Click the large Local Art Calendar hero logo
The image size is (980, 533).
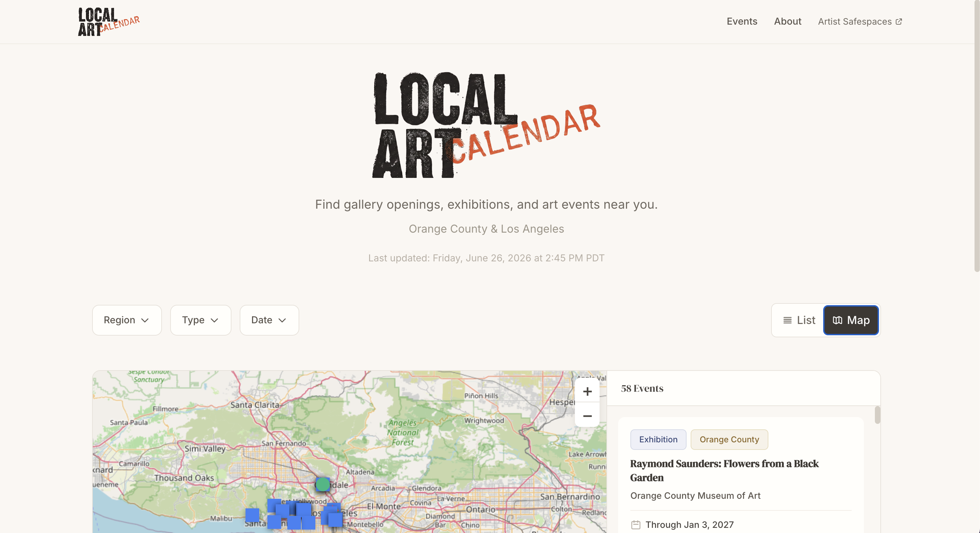click(486, 125)
